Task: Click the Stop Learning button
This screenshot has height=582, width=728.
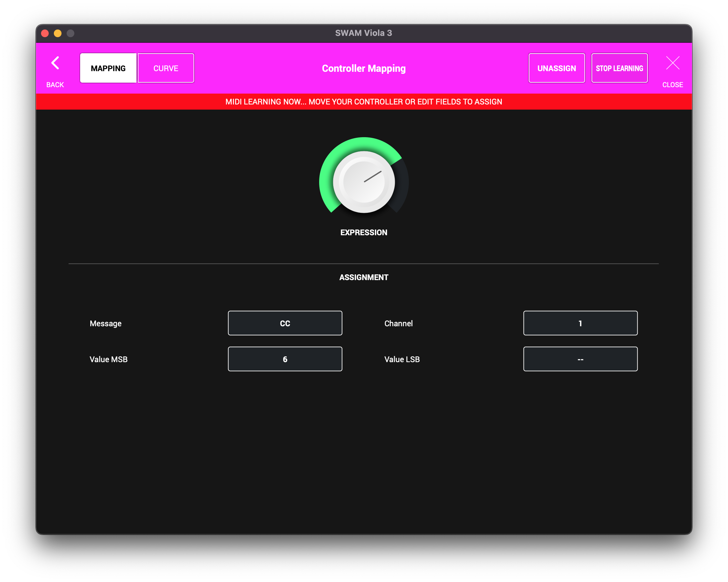Action: coord(619,68)
